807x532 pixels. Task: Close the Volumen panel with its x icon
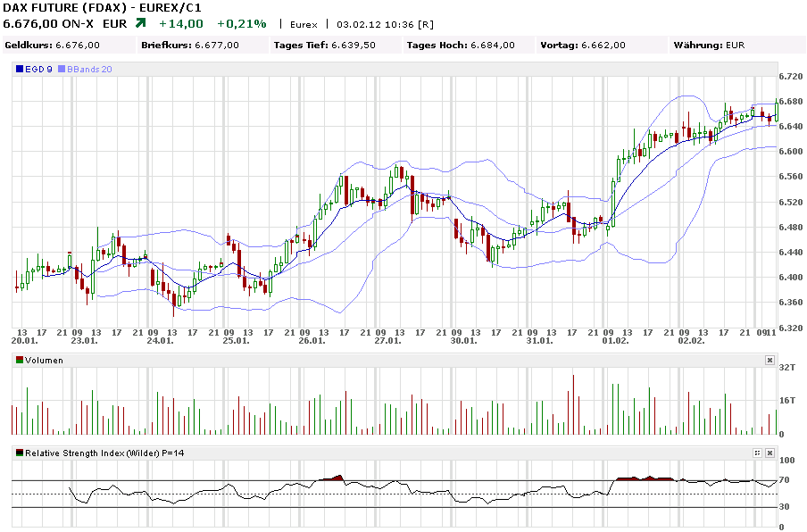coord(768,360)
